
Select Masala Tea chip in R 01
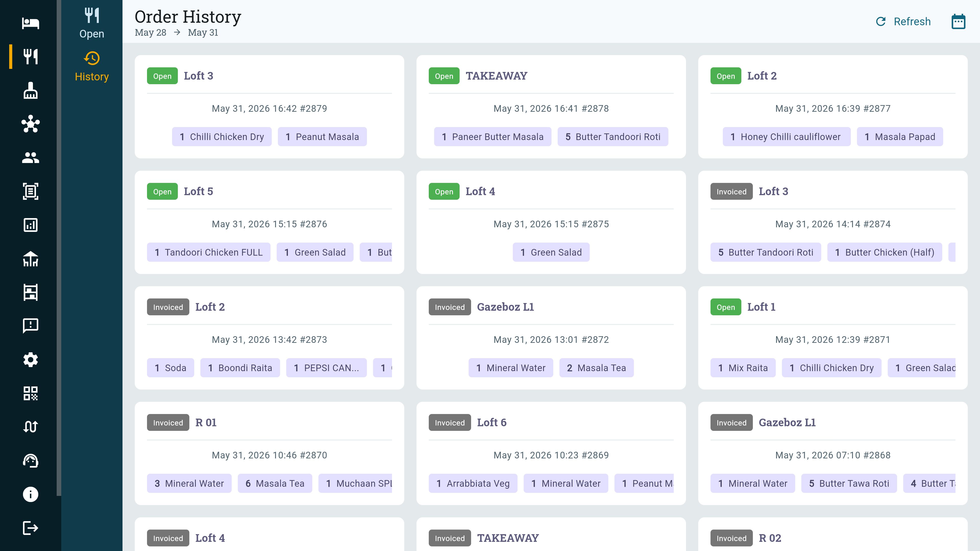point(275,484)
